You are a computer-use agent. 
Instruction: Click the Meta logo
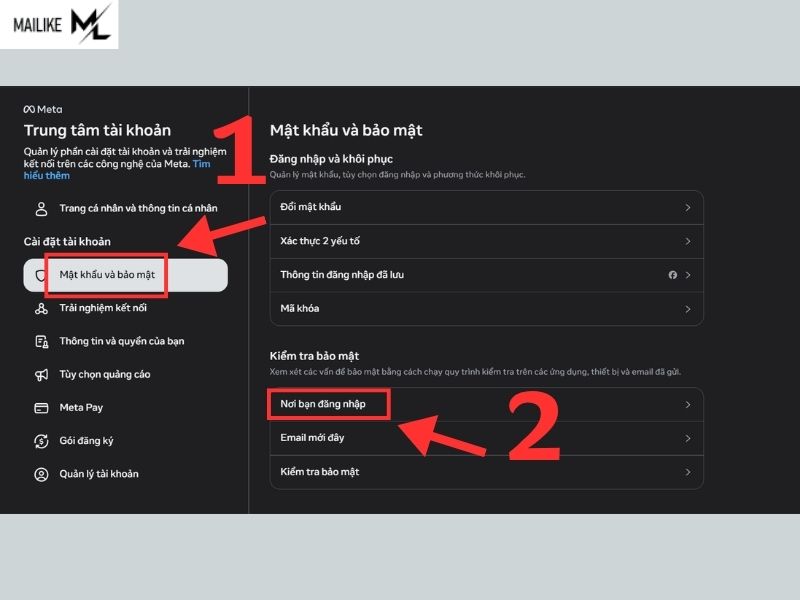point(43,109)
